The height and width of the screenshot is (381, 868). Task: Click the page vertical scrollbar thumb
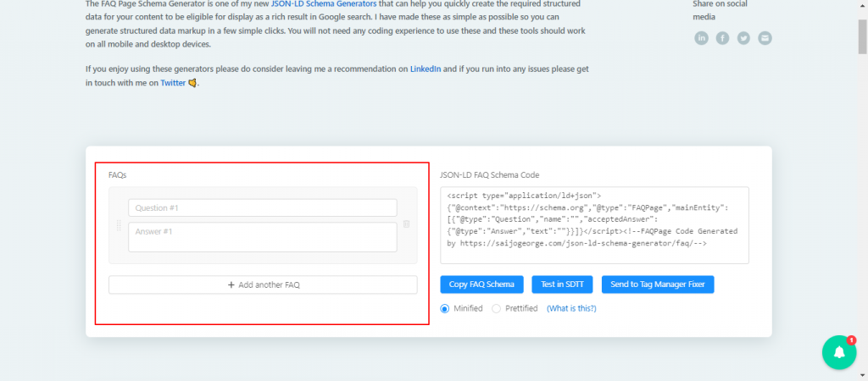coord(862,36)
